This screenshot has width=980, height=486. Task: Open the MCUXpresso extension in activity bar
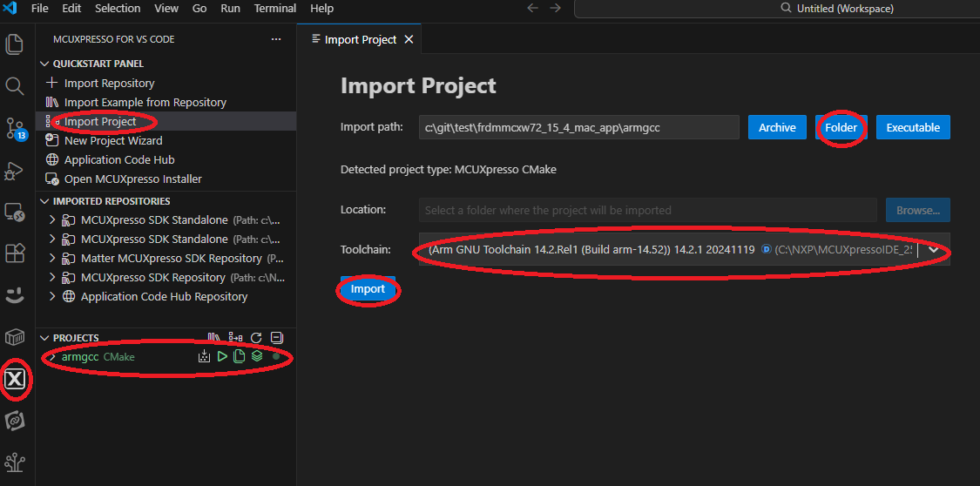(16, 380)
